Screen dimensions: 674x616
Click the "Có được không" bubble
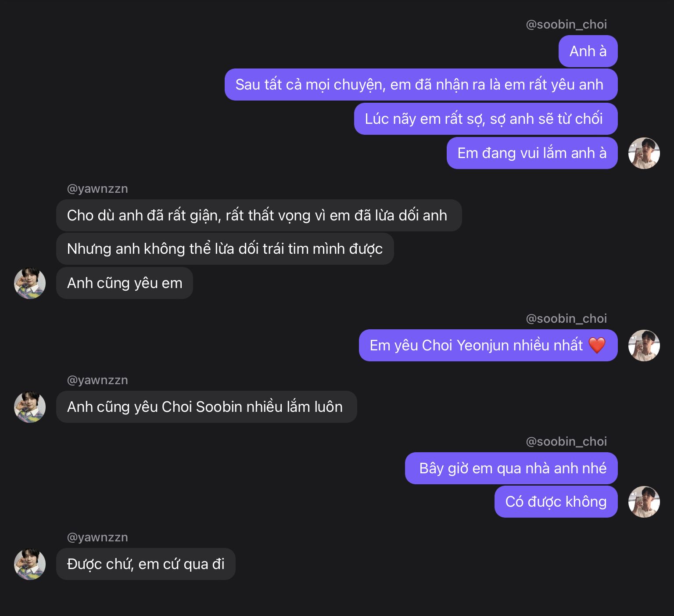pos(556,502)
